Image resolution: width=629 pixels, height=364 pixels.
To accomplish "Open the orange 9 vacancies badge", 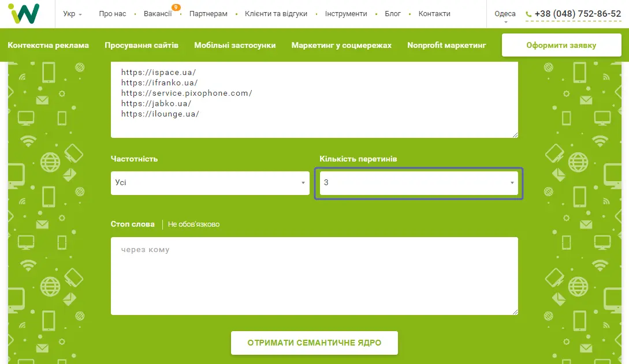I will [176, 7].
